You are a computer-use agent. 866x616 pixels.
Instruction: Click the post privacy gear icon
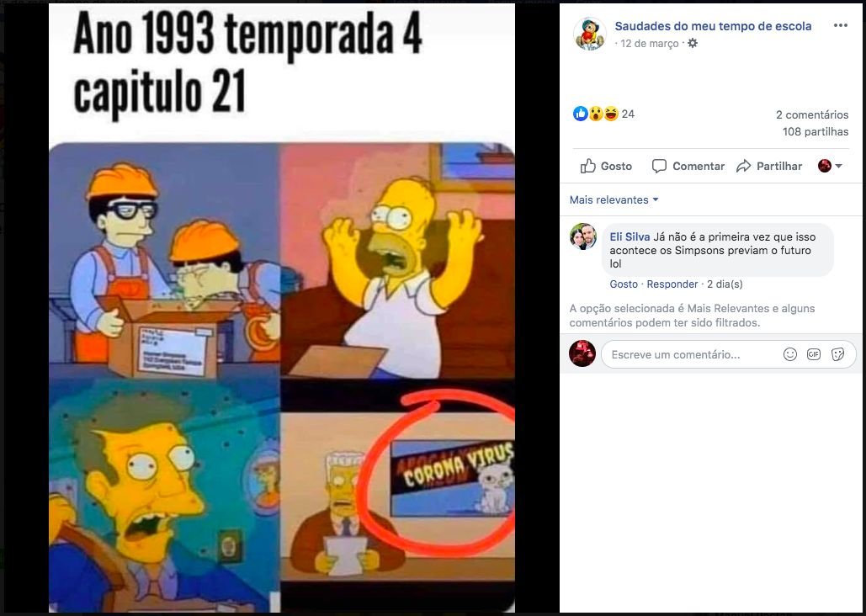click(693, 43)
